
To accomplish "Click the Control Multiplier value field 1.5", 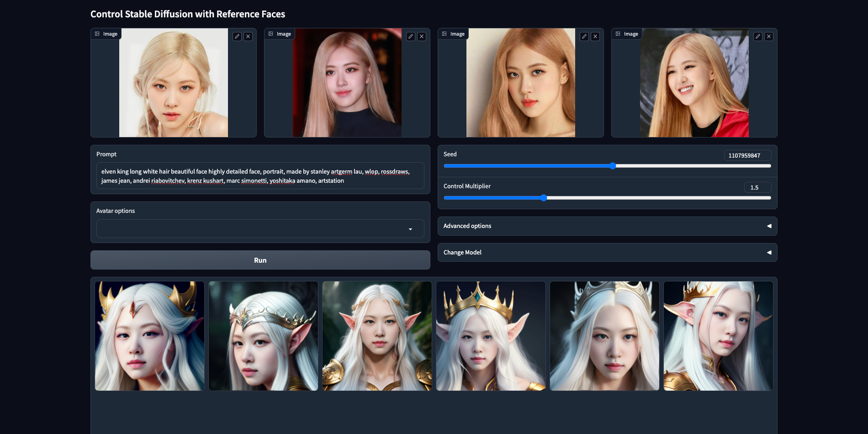I will coord(757,187).
